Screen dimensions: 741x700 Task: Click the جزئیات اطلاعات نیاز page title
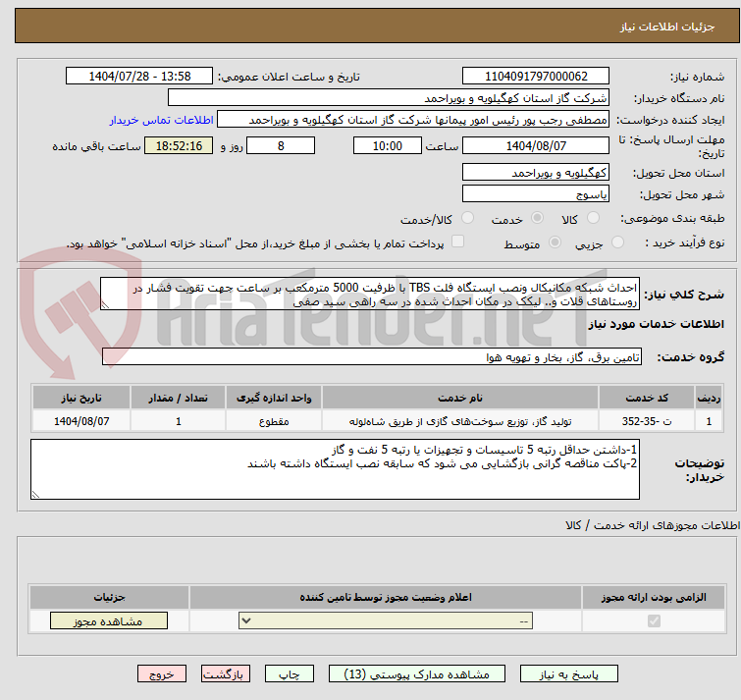pos(667,27)
